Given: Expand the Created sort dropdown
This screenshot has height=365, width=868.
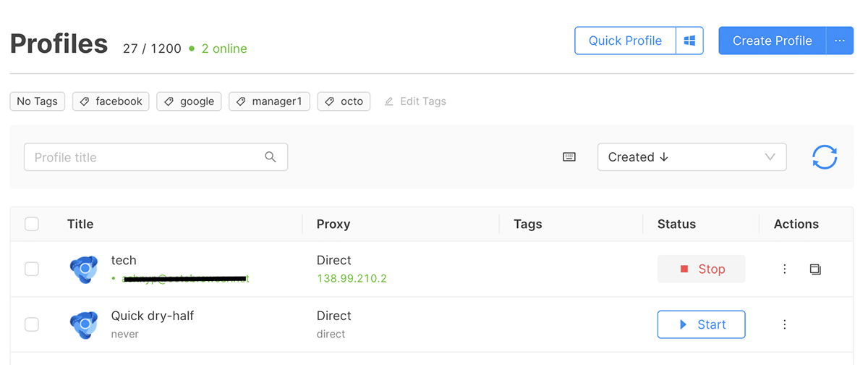Looking at the screenshot, I should pyautogui.click(x=692, y=157).
